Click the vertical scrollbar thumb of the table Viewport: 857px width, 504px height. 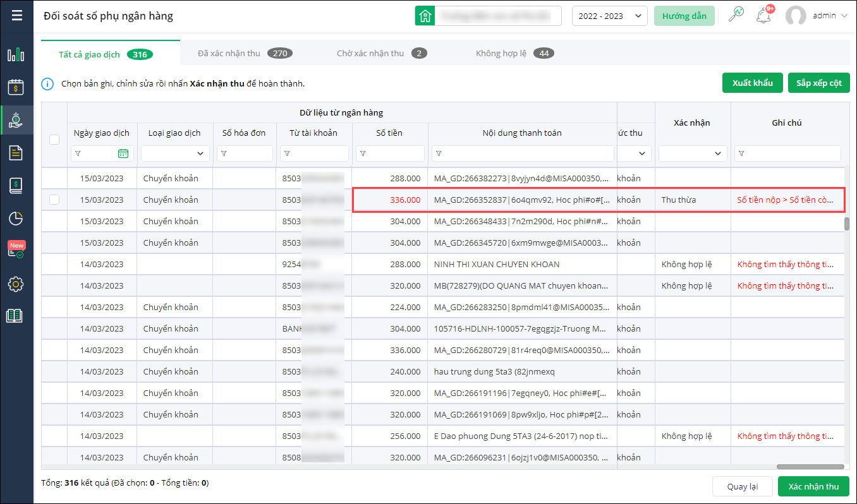[847, 224]
